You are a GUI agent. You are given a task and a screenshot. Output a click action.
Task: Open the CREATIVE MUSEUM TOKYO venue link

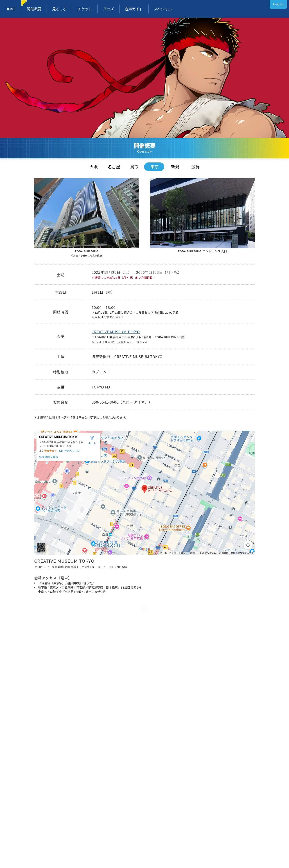(x=116, y=332)
